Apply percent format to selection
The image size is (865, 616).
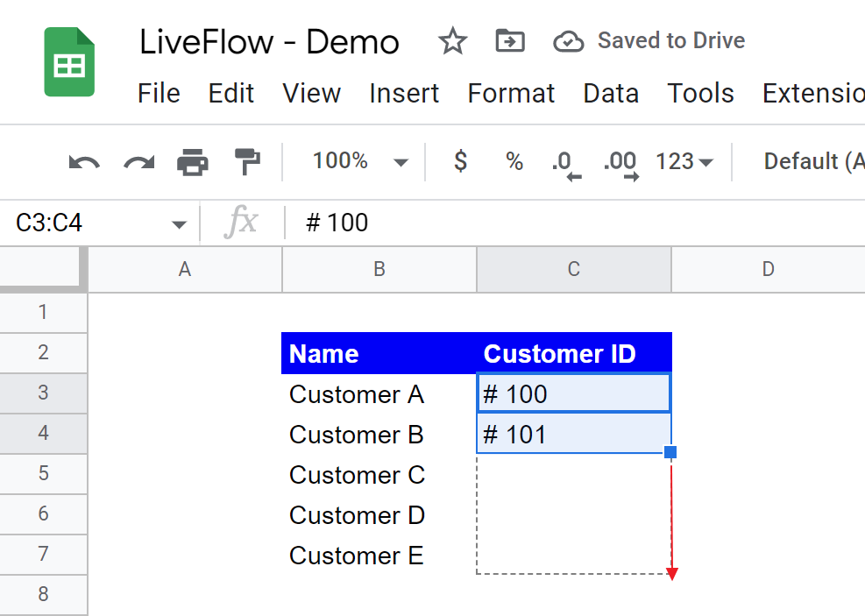coord(514,161)
